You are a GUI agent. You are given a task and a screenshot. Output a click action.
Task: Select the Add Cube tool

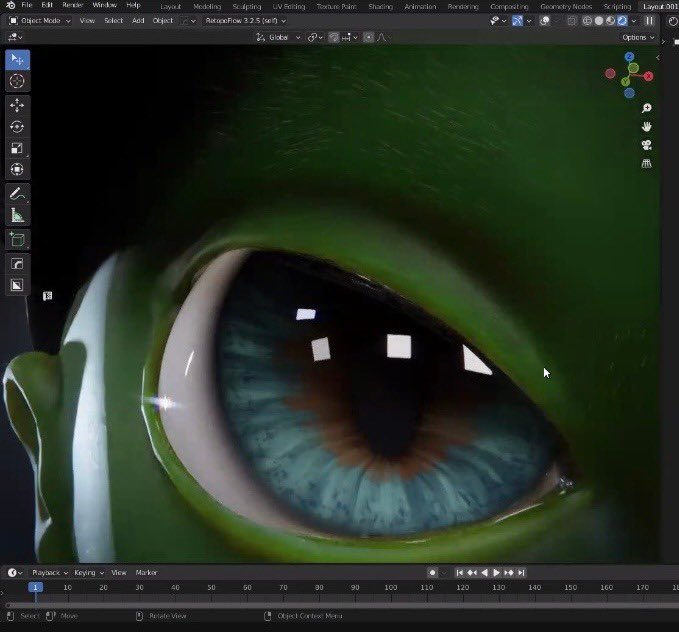(17, 240)
